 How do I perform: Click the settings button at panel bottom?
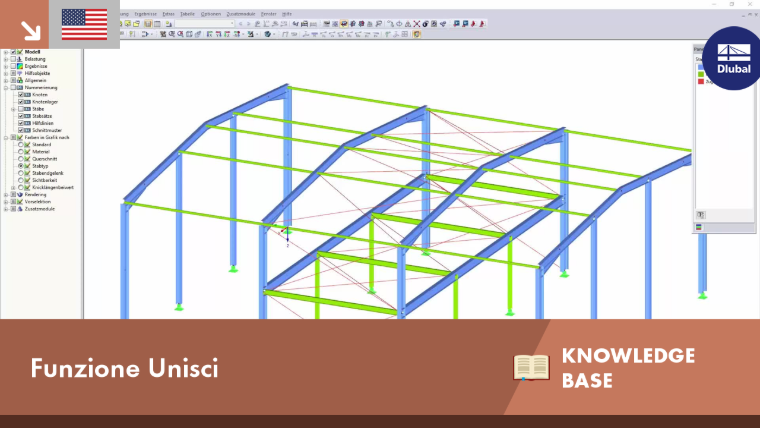tap(701, 215)
